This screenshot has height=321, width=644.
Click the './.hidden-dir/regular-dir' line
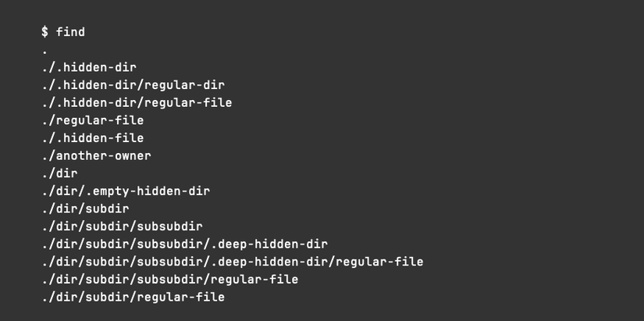tap(133, 85)
